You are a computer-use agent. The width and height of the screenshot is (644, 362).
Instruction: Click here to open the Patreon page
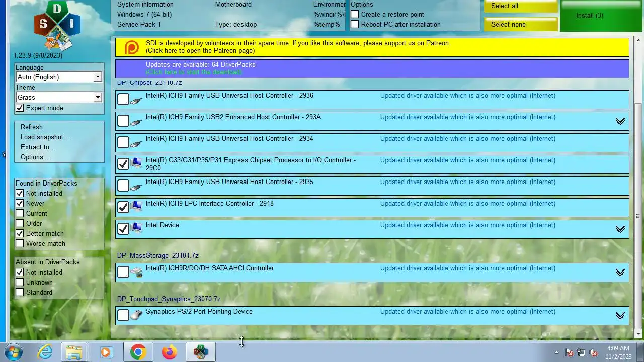pyautogui.click(x=200, y=50)
